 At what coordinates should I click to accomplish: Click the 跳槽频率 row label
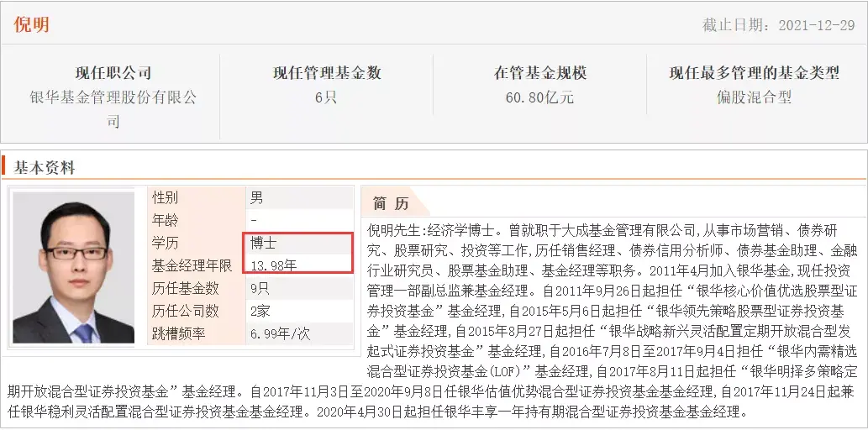[178, 333]
